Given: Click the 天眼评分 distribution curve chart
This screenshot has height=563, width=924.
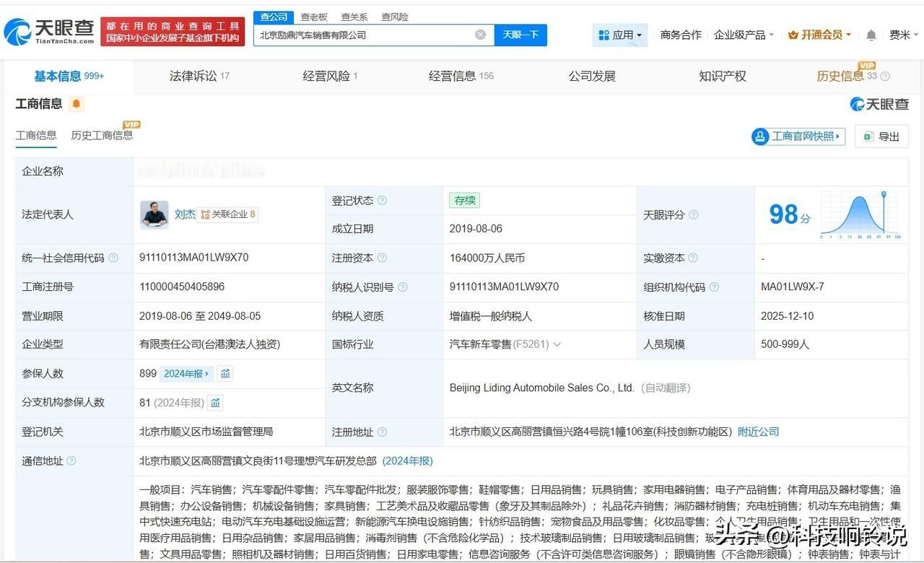Looking at the screenshot, I should pyautogui.click(x=860, y=215).
